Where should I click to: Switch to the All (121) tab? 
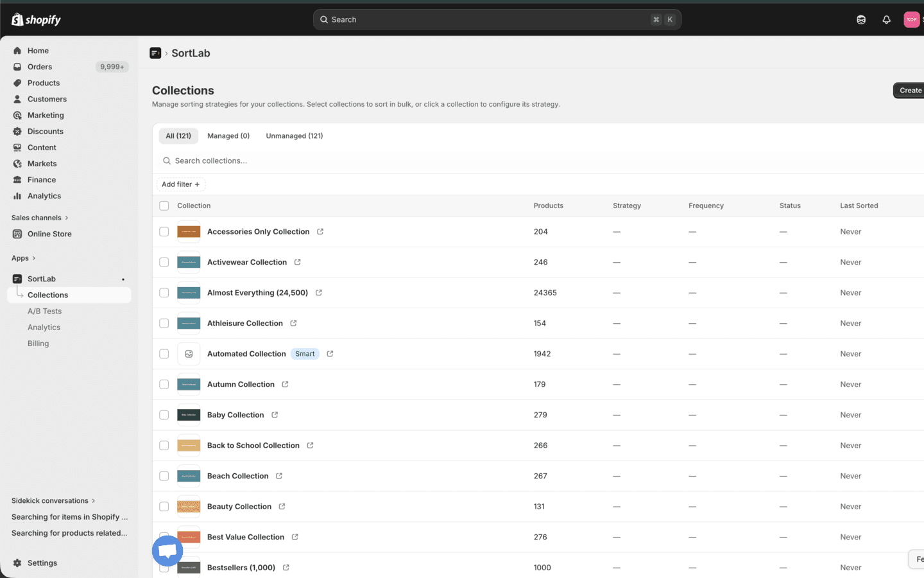pyautogui.click(x=178, y=136)
